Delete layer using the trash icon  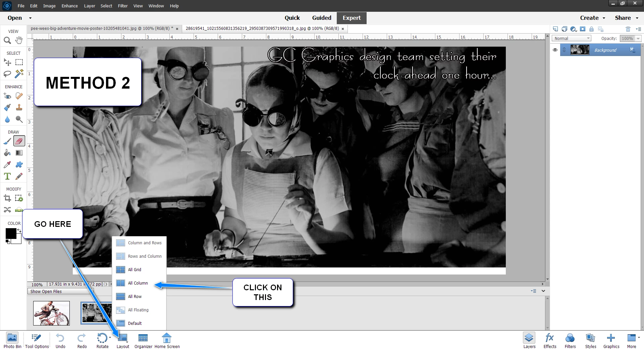(628, 29)
